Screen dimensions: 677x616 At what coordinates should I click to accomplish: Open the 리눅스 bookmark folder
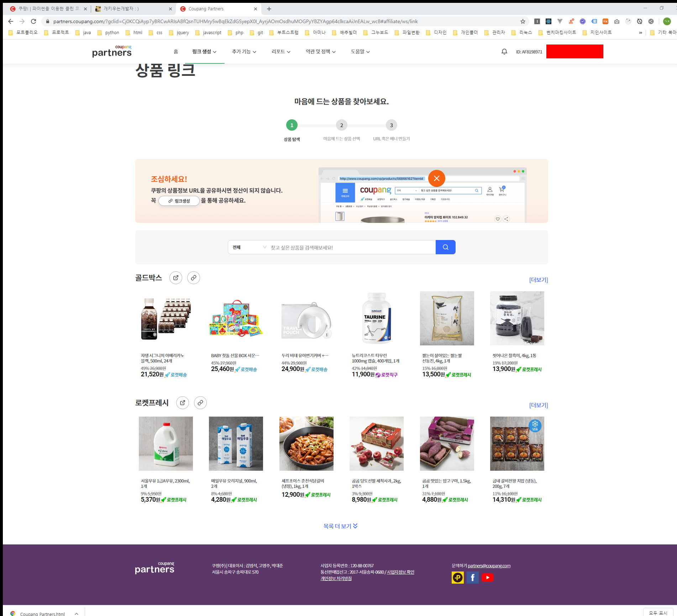coord(521,32)
